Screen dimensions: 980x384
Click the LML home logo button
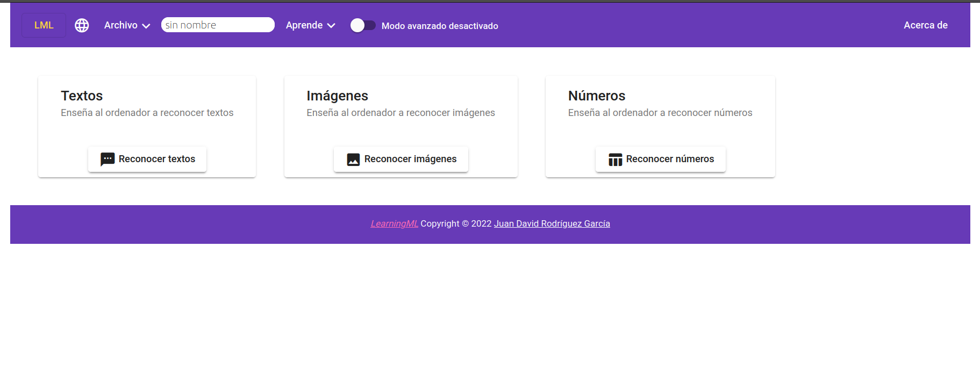pyautogui.click(x=44, y=25)
